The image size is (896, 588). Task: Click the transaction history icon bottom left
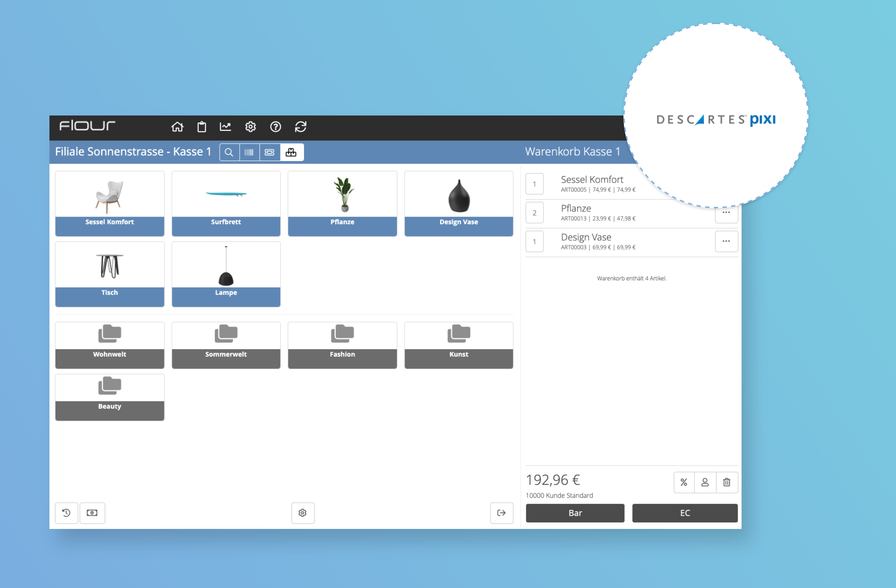[66, 513]
